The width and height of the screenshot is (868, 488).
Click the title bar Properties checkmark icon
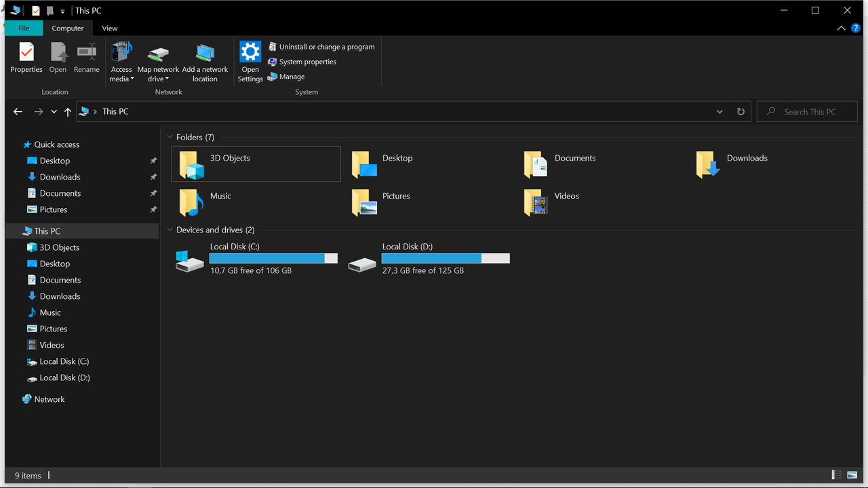pyautogui.click(x=36, y=11)
